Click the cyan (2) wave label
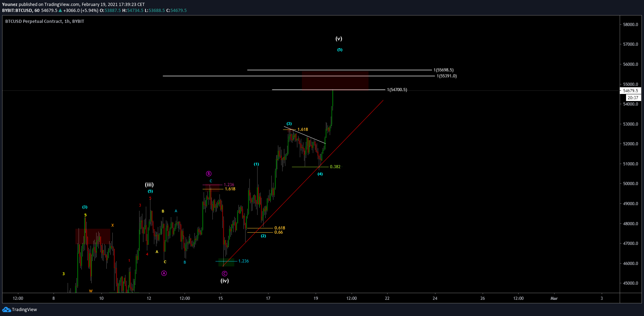This screenshot has width=644, height=316. (264, 236)
